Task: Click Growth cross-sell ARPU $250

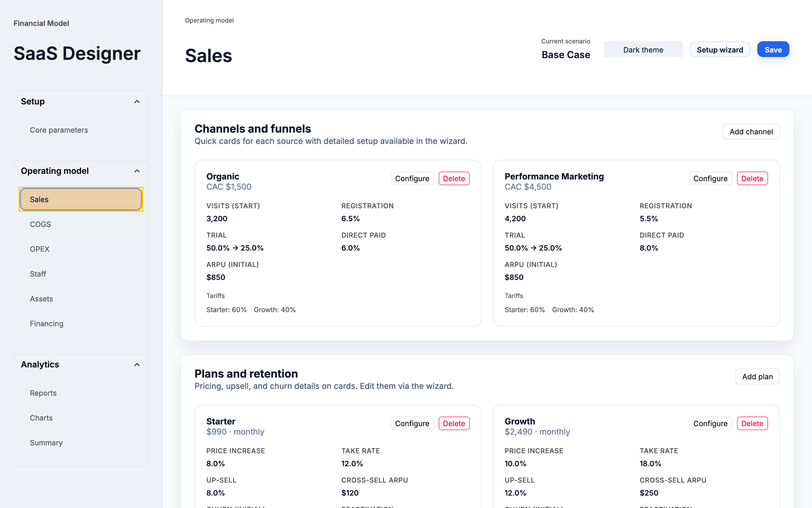Action: 649,493
